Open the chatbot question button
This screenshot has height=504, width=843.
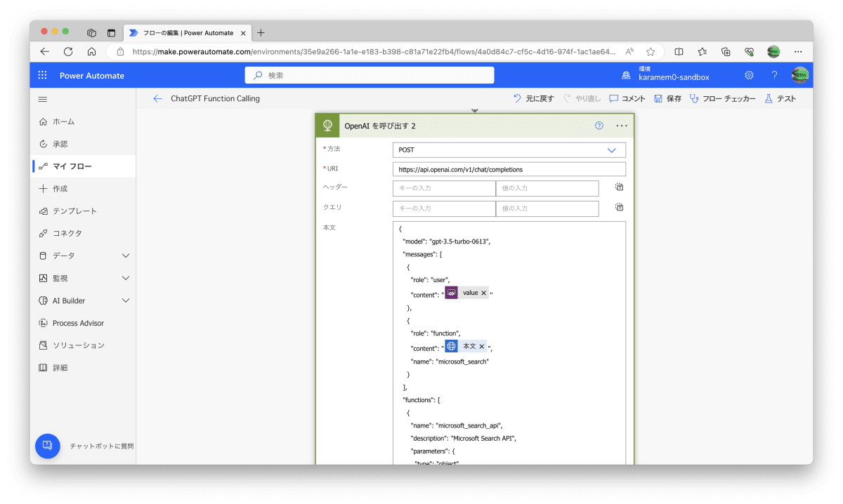48,446
